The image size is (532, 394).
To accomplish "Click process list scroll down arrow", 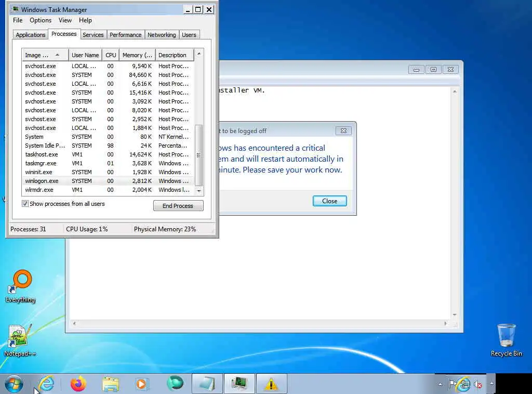I will point(199,191).
